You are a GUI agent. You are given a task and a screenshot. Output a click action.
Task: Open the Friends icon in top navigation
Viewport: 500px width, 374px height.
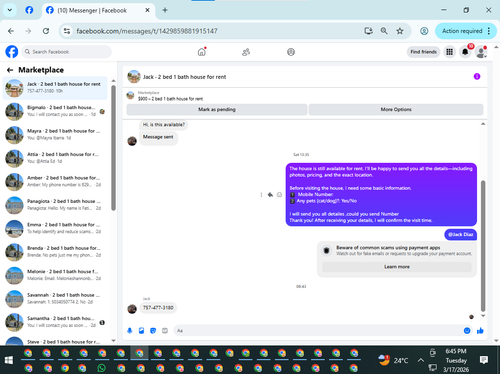246,52
